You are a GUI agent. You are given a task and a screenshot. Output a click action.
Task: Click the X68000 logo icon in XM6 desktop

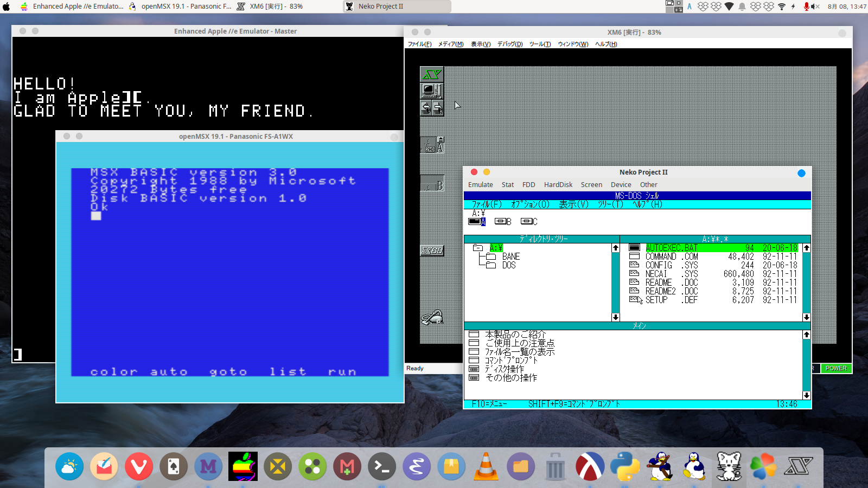point(432,74)
